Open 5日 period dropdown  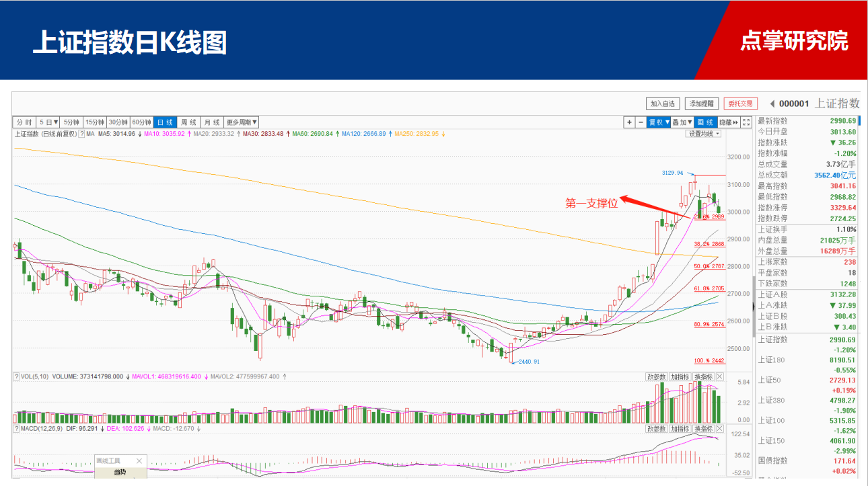click(x=48, y=122)
